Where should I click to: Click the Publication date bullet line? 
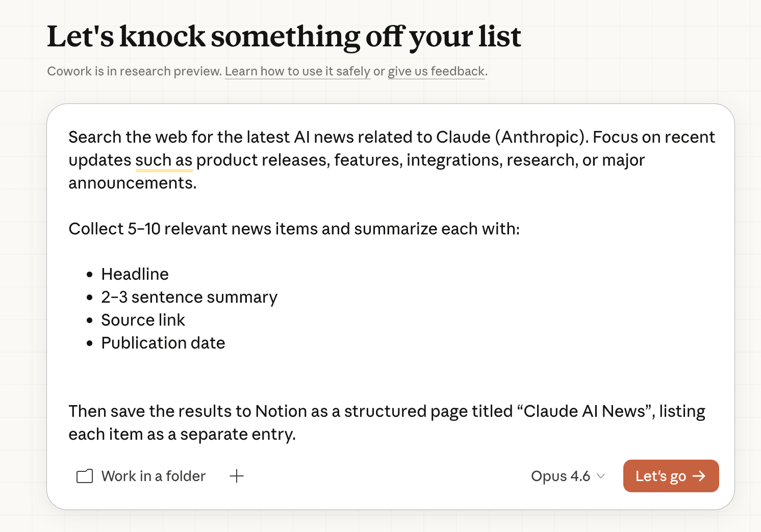(x=163, y=343)
